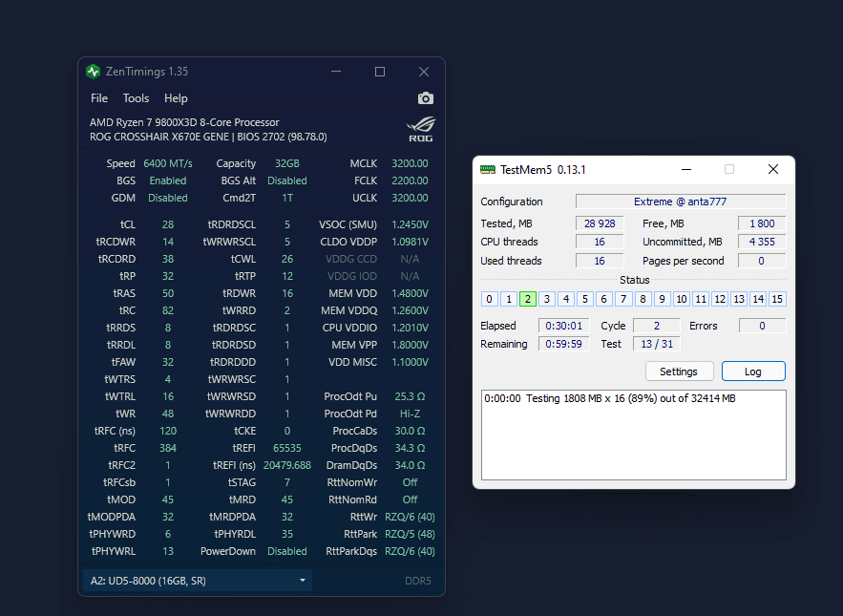
Task: Click the tRFC value 384
Action: (168, 448)
